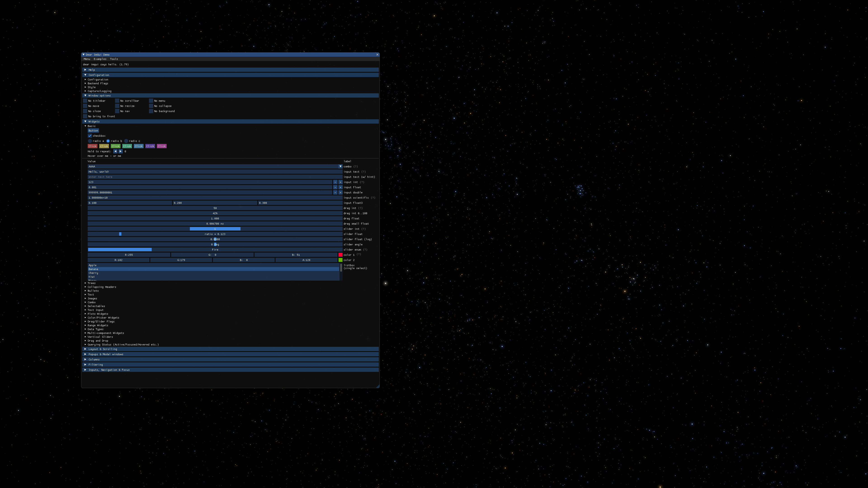This screenshot has width=868, height=488.
Task: Open the Tools menu
Action: [x=114, y=59]
